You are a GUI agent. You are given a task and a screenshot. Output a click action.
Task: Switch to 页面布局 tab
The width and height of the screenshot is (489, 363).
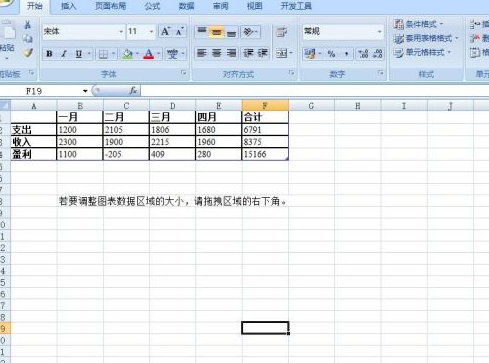(x=110, y=6)
